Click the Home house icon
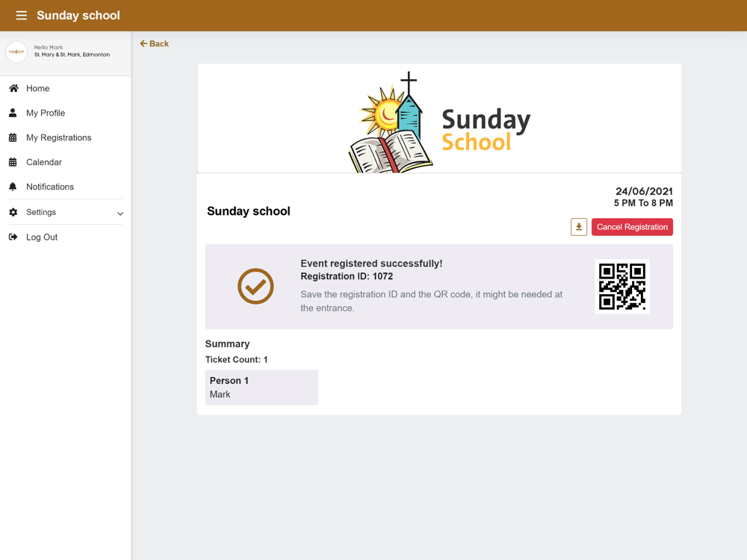Viewport: 747px width, 560px height. (13, 88)
